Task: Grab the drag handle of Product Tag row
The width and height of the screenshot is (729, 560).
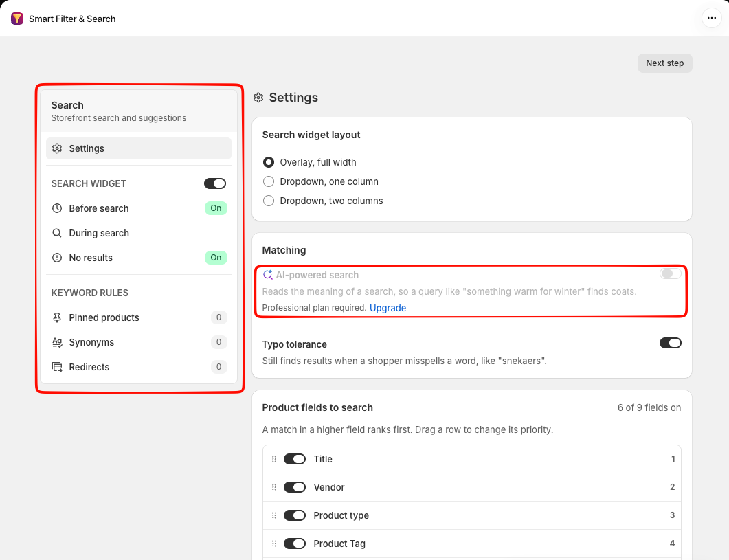Action: click(x=274, y=544)
